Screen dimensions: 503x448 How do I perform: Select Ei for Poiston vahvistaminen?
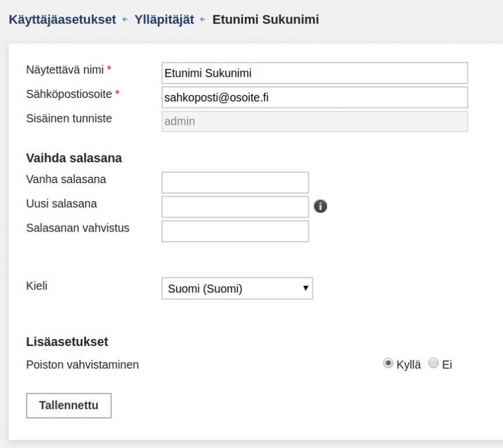pyautogui.click(x=434, y=363)
